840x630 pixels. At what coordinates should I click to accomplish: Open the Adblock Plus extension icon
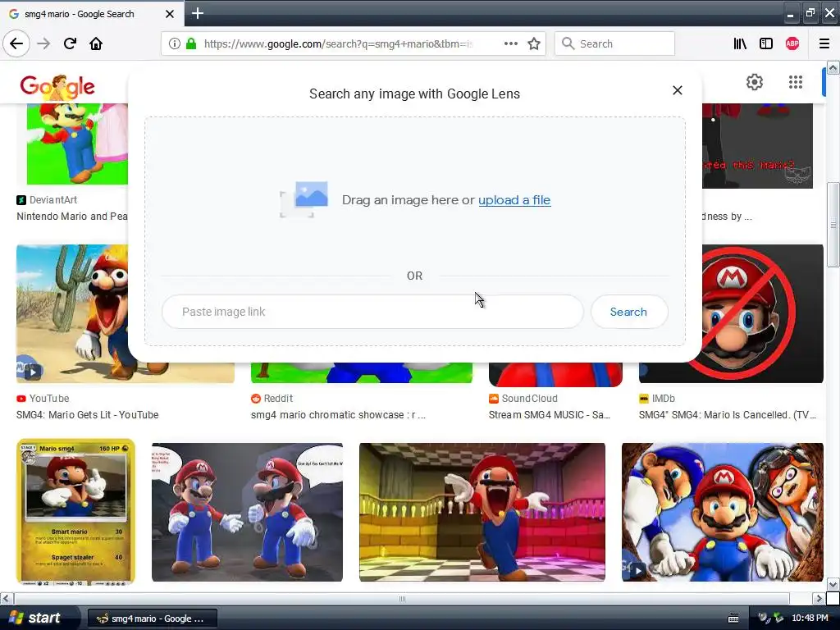pyautogui.click(x=792, y=43)
